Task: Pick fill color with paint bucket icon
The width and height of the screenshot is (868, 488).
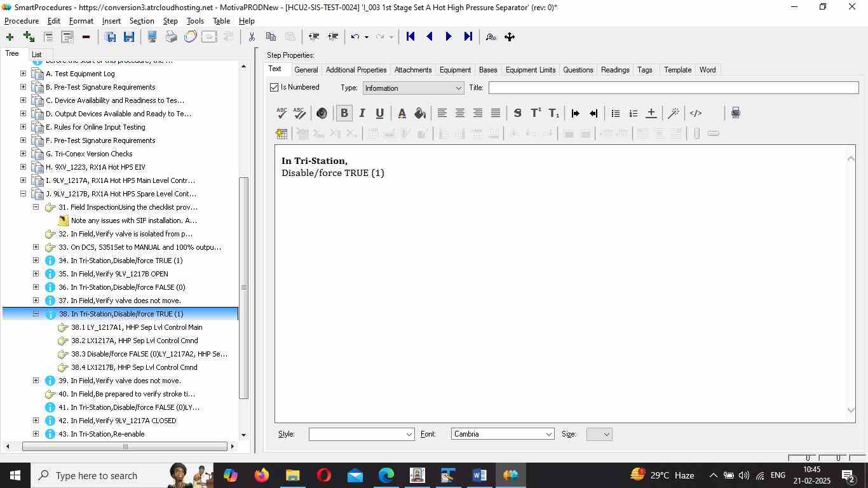Action: tap(420, 113)
